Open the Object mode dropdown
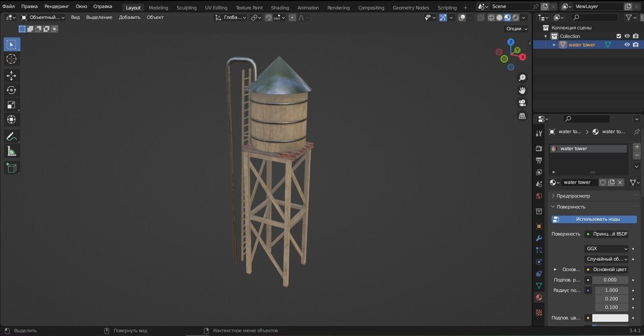This screenshot has height=336, width=644. [x=43, y=18]
